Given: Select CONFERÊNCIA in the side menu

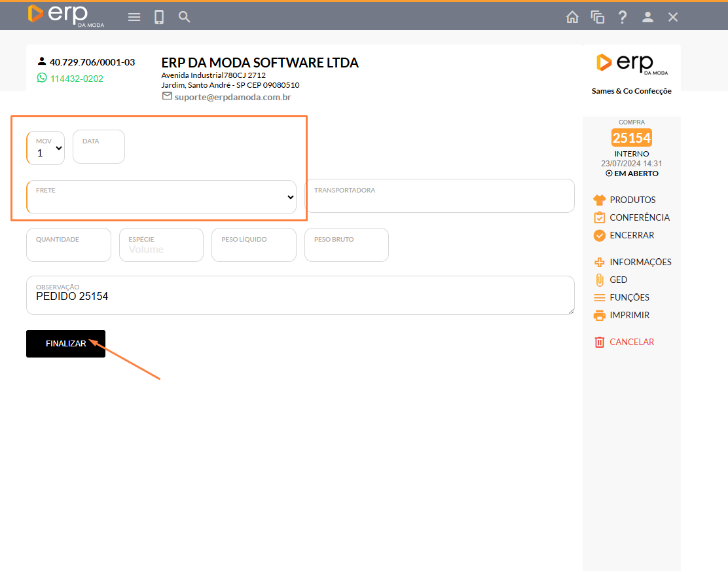Looking at the screenshot, I should [x=639, y=217].
